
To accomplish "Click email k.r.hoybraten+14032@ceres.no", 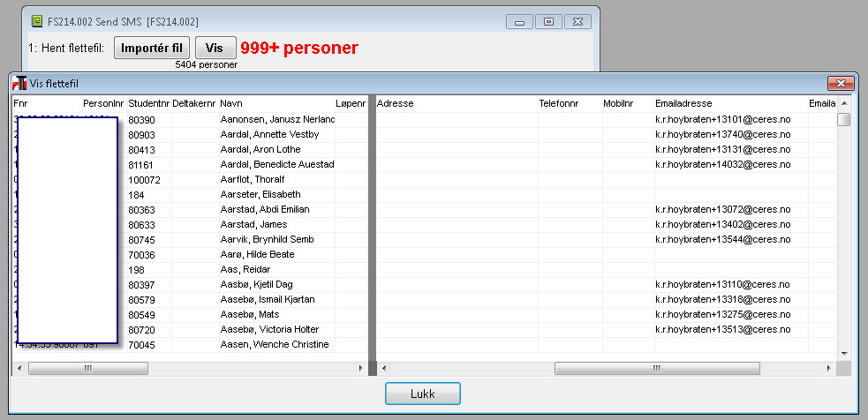I will pyautogui.click(x=723, y=164).
